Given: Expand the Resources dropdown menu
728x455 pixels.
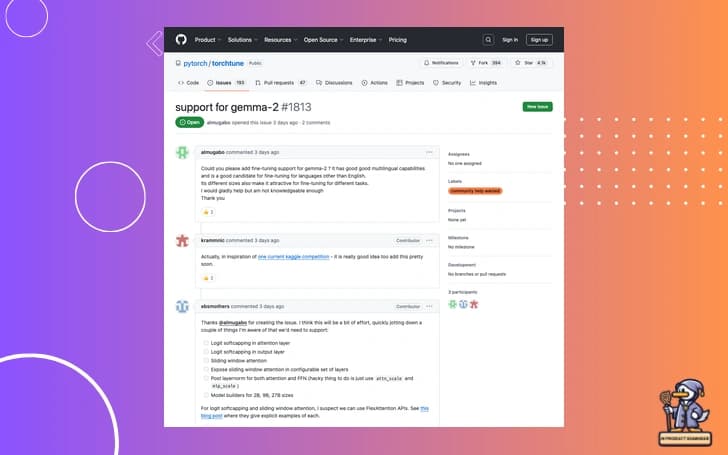Looking at the screenshot, I should [x=280, y=40].
